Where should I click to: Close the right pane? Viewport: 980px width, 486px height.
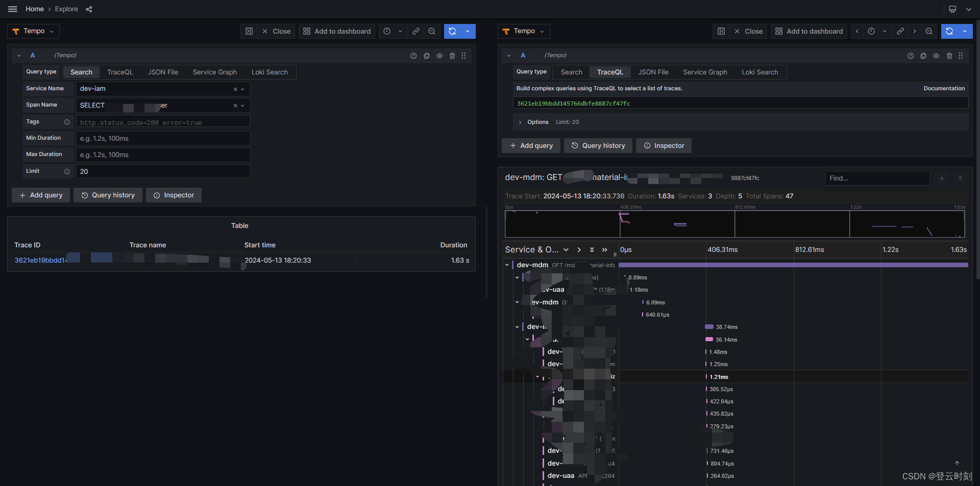point(748,31)
